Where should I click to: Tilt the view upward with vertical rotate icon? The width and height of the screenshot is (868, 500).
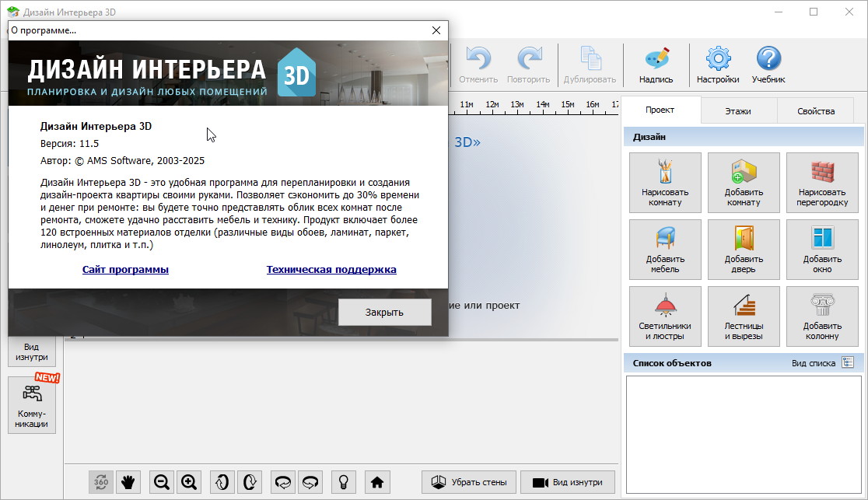[x=222, y=482]
